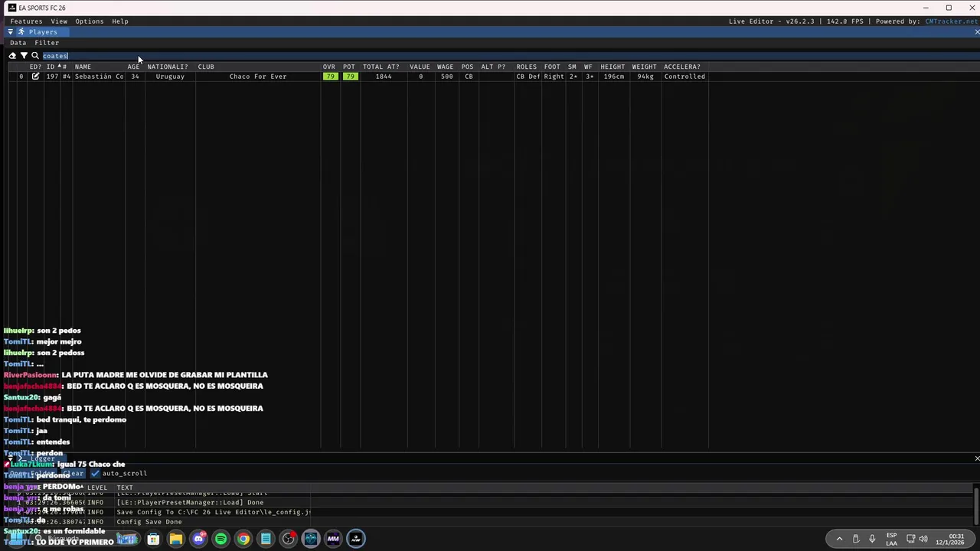
Task: Open the Help menu
Action: [120, 21]
